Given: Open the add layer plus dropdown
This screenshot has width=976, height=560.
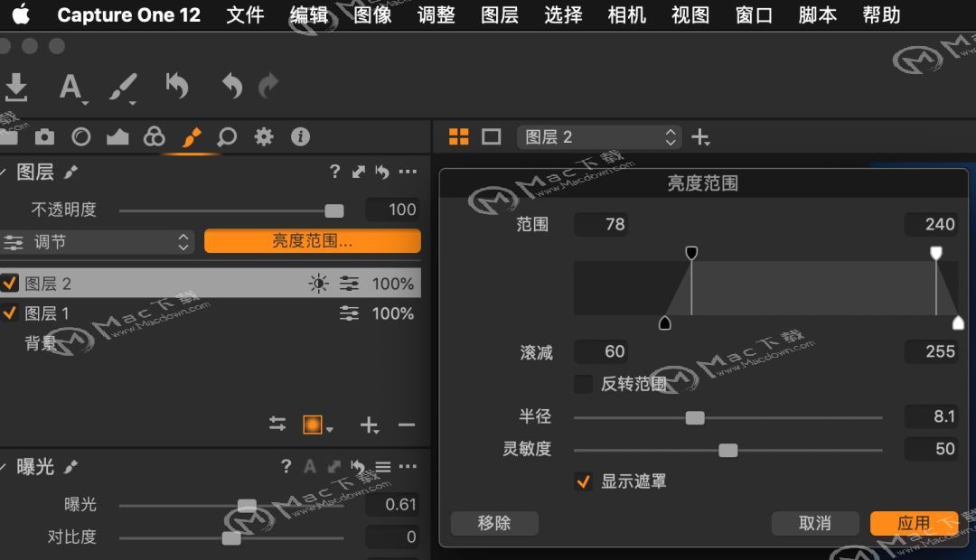Looking at the screenshot, I should (369, 425).
